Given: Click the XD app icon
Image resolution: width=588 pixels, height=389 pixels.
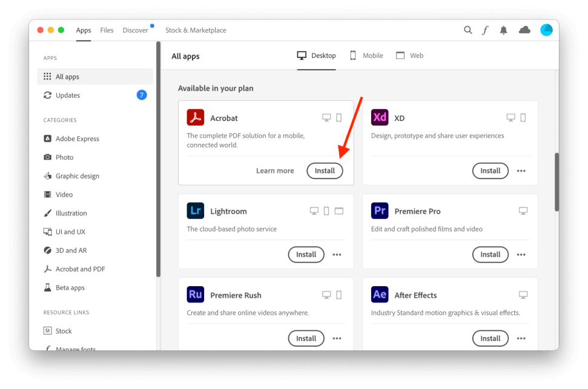Looking at the screenshot, I should click(x=380, y=118).
